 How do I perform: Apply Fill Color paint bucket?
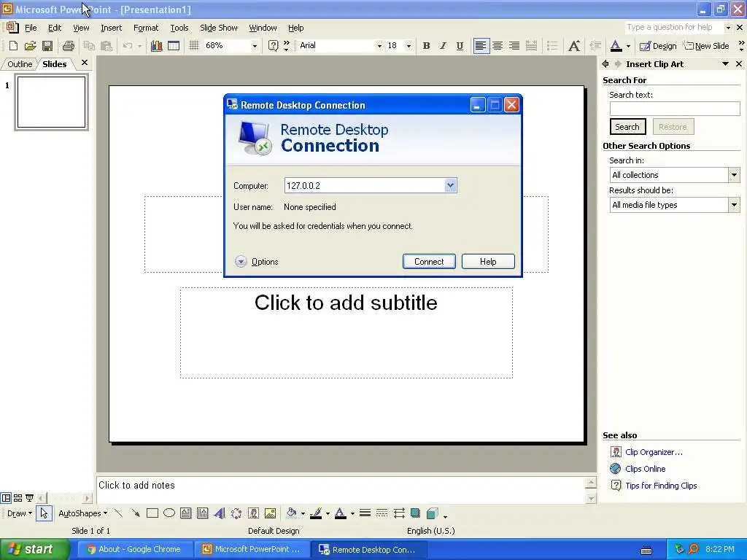[291, 513]
